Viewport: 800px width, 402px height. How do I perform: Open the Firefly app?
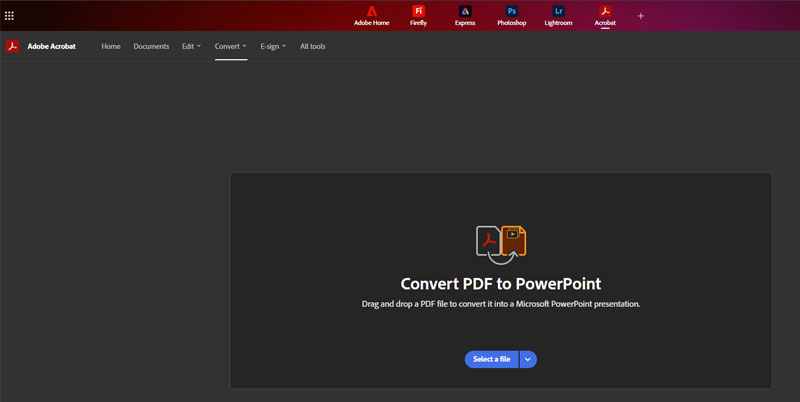[x=418, y=16]
